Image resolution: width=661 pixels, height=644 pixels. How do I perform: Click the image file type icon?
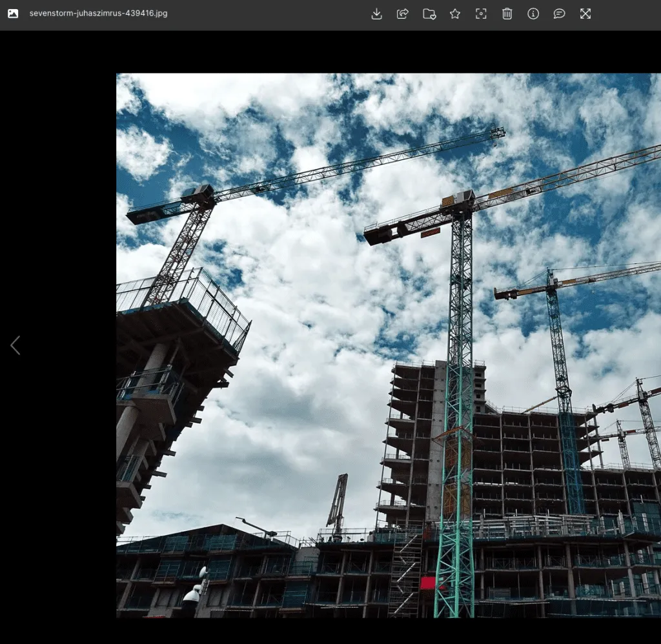(x=13, y=14)
